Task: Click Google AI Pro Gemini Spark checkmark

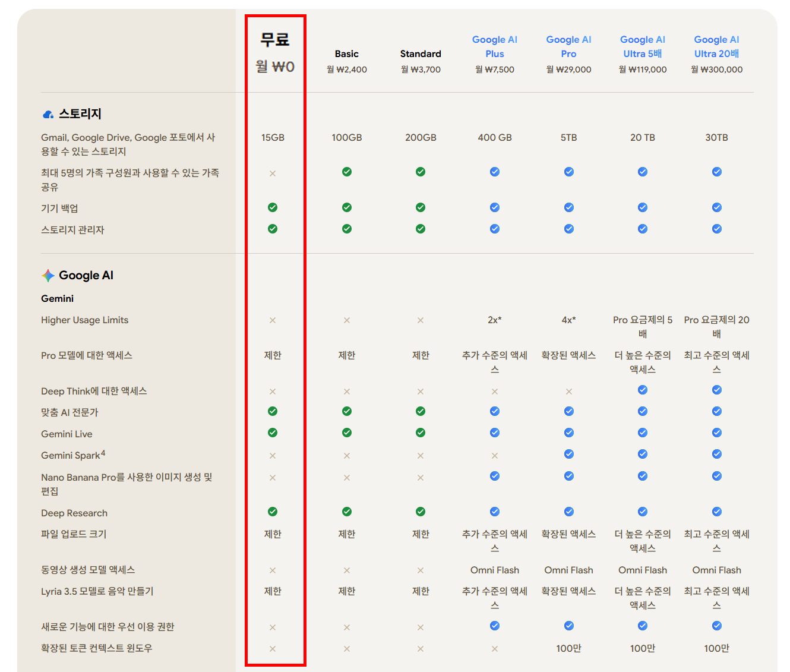Action: [569, 454]
